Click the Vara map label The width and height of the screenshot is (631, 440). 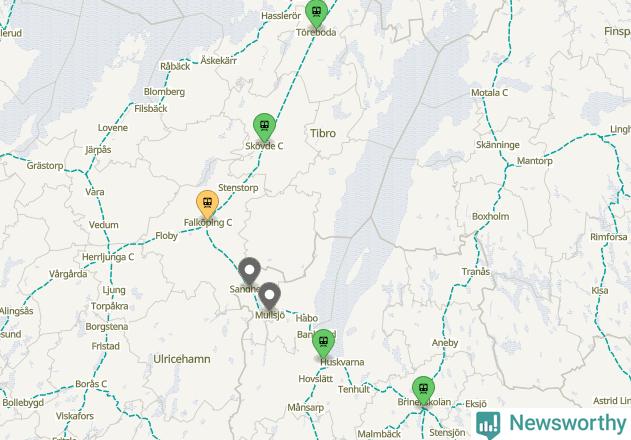[x=95, y=192]
